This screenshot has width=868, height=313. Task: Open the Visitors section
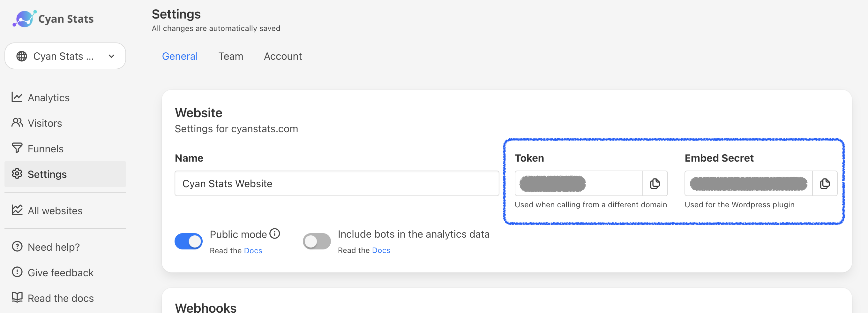44,123
